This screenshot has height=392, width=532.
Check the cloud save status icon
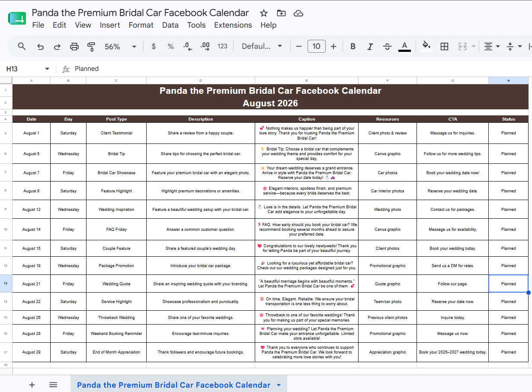[x=298, y=13]
